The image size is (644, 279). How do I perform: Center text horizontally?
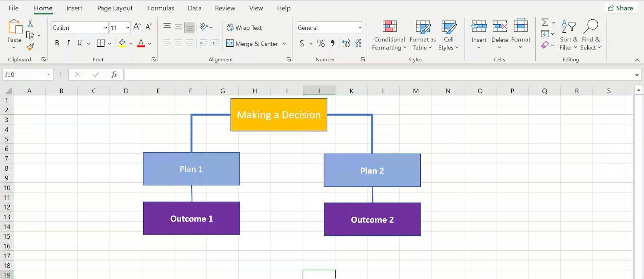pos(178,43)
